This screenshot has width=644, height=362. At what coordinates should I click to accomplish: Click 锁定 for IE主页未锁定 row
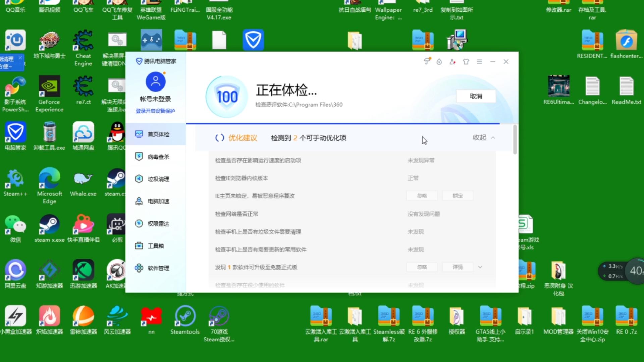click(x=458, y=196)
